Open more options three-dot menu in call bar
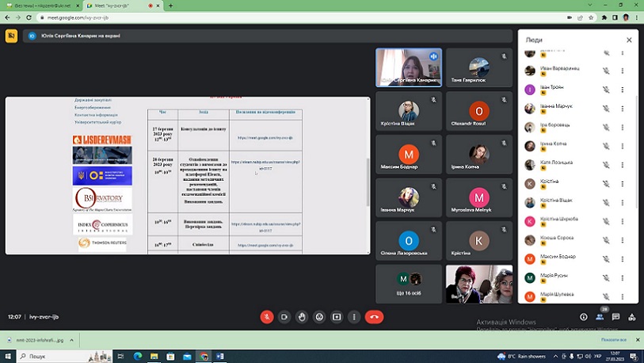 [x=354, y=317]
